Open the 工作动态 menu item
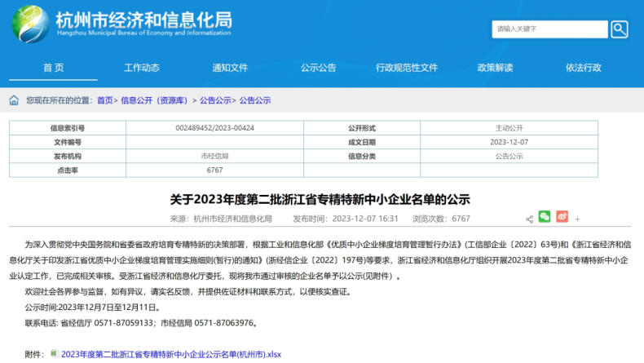The image size is (644, 363). tap(141, 68)
